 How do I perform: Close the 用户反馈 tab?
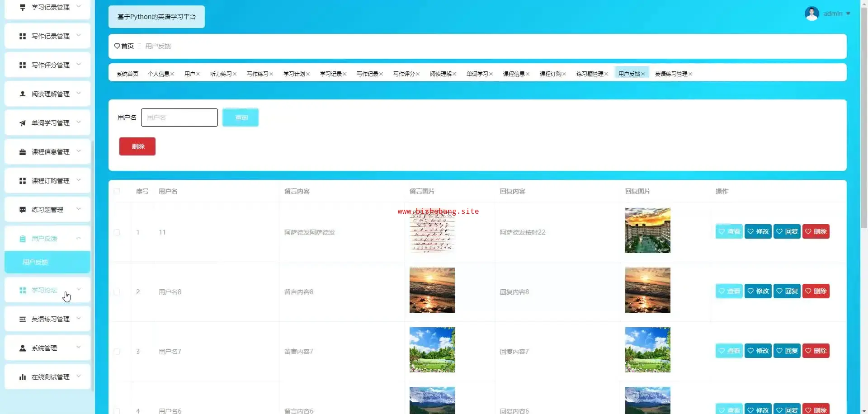(643, 74)
